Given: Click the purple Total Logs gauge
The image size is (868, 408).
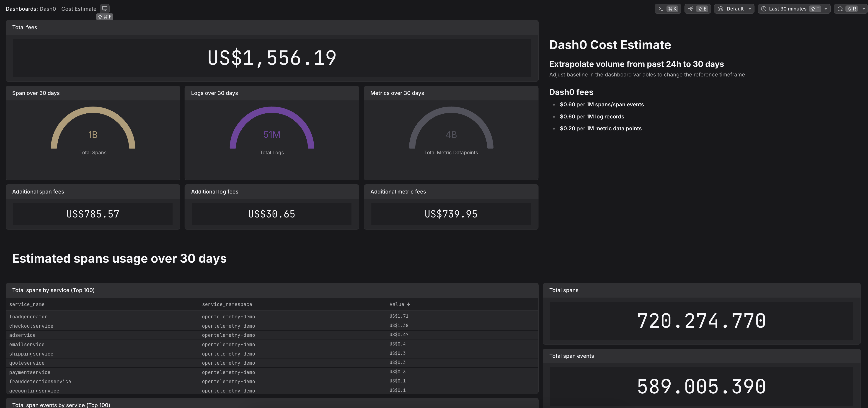Looking at the screenshot, I should coord(271,110).
